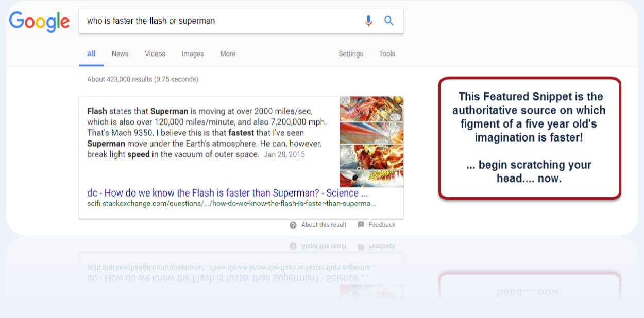Open the Settings menu

click(x=351, y=54)
